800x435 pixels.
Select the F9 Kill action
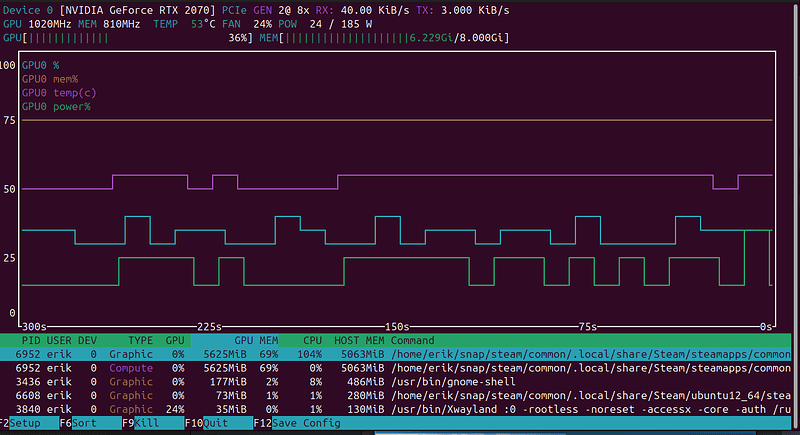click(x=153, y=423)
